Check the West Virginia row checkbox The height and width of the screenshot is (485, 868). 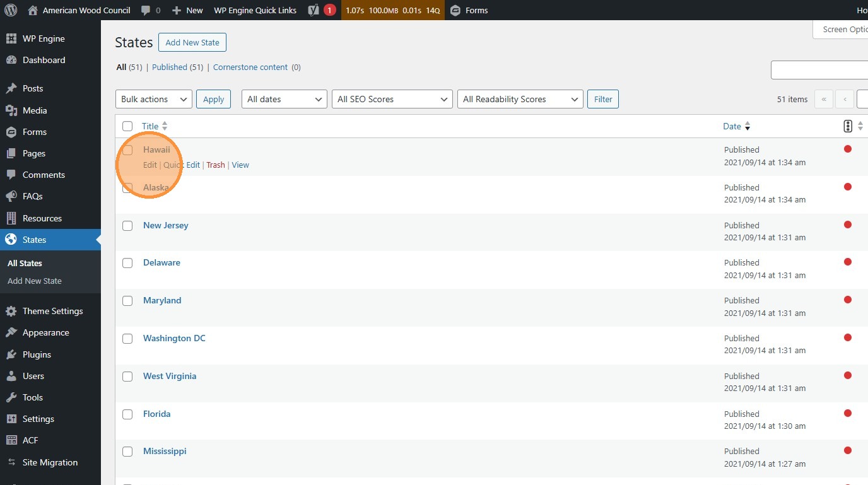point(127,377)
